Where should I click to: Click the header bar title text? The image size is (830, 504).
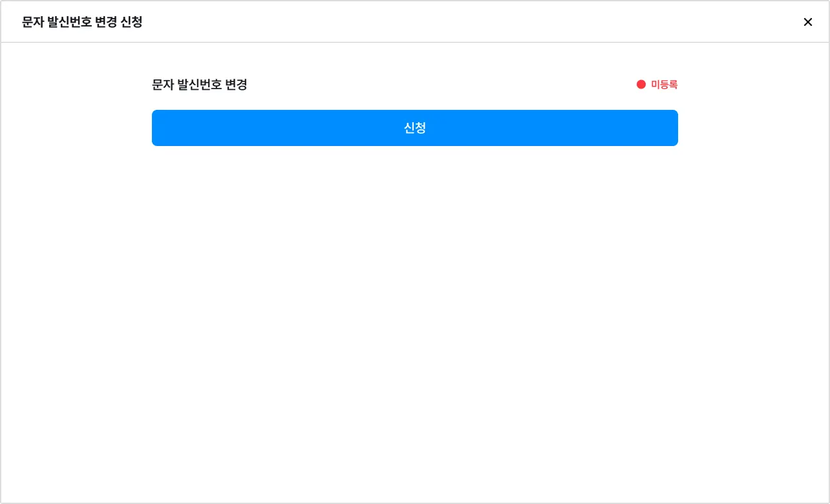tap(82, 22)
